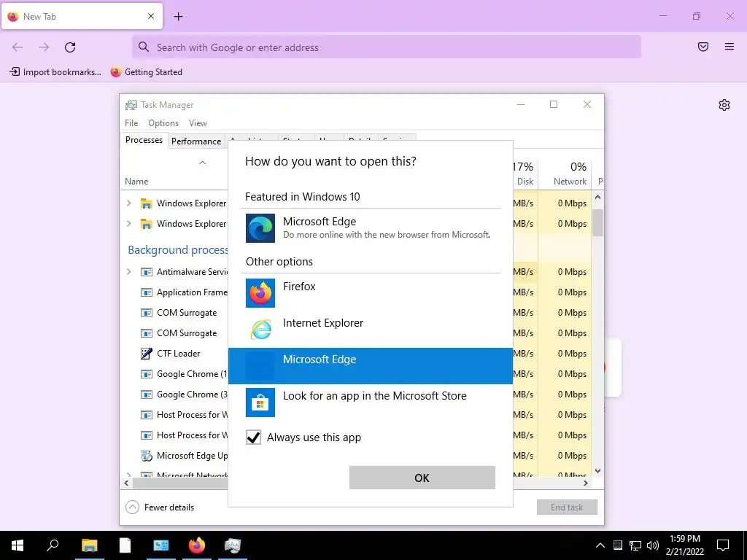The image size is (747, 560).
Task: Open Task Manager View menu
Action: [198, 122]
